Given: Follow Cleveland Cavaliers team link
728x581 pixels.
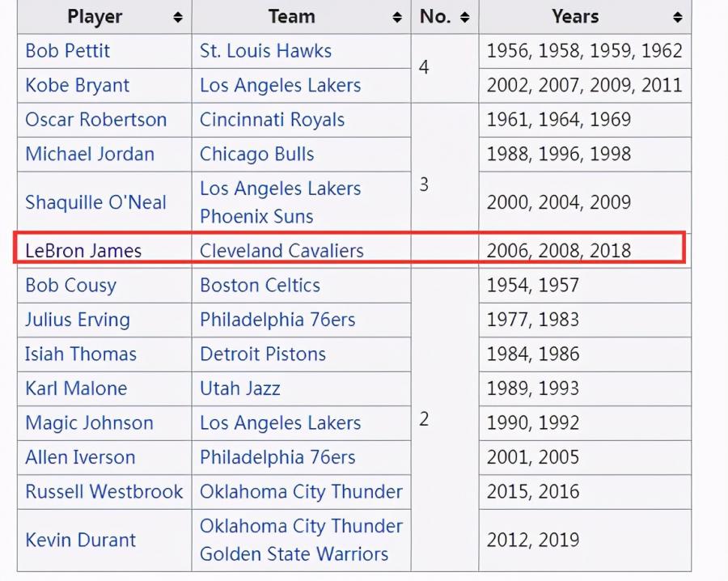Looking at the screenshot, I should (x=281, y=251).
